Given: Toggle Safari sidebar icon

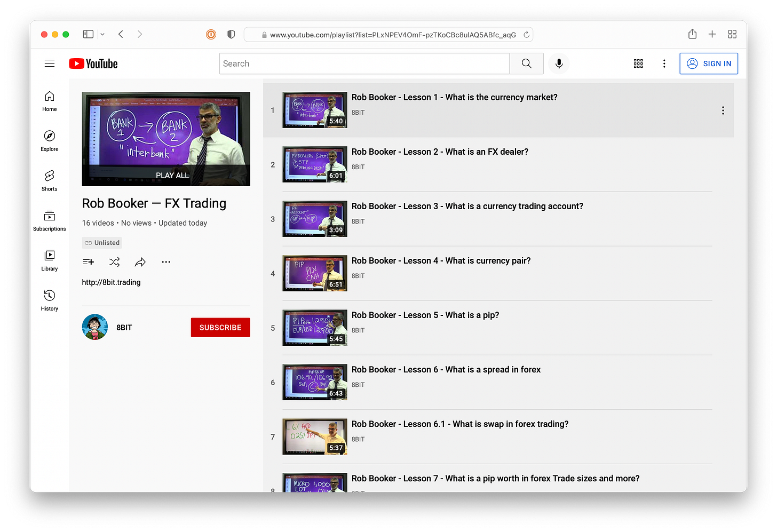Looking at the screenshot, I should pos(88,34).
